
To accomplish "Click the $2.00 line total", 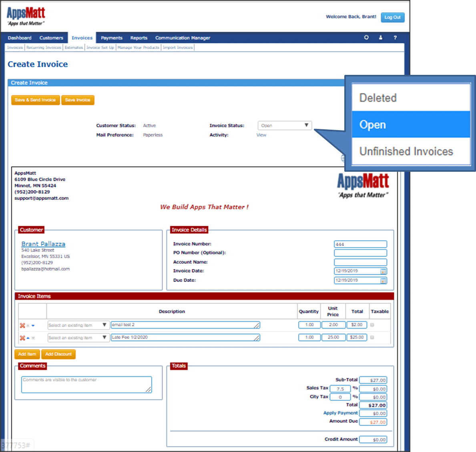I will (357, 325).
